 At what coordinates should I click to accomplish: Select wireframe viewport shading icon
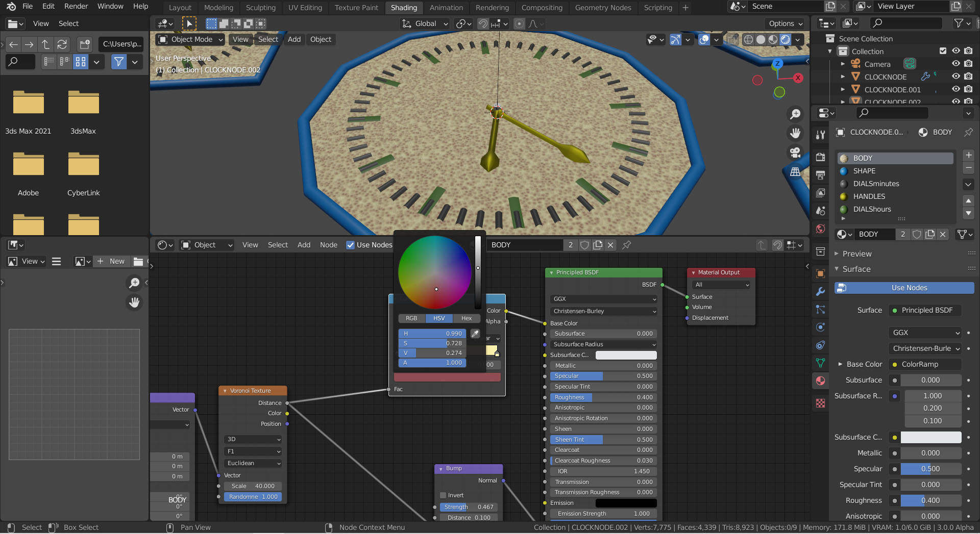[748, 39]
